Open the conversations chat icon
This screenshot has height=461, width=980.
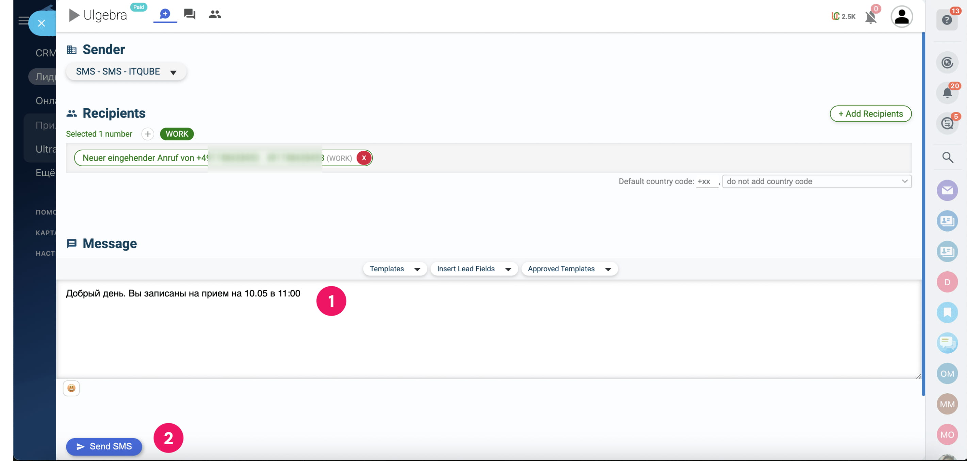click(190, 14)
